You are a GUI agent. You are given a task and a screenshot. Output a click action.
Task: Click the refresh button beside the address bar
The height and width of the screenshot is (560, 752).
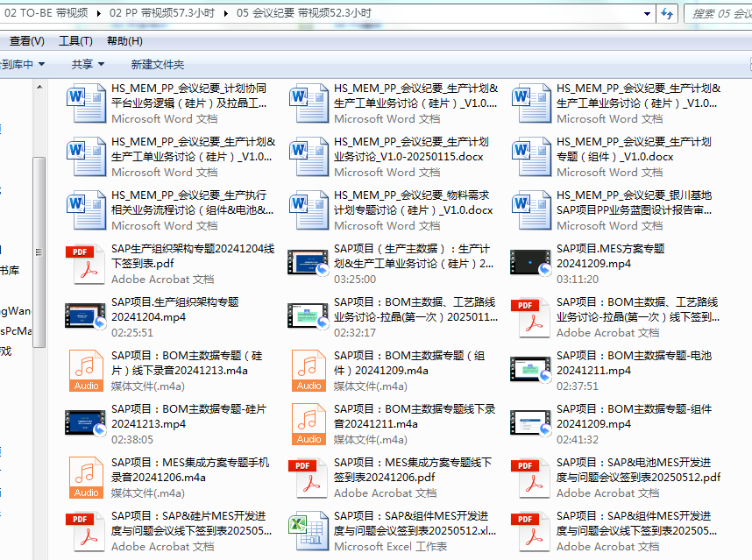pyautogui.click(x=668, y=13)
